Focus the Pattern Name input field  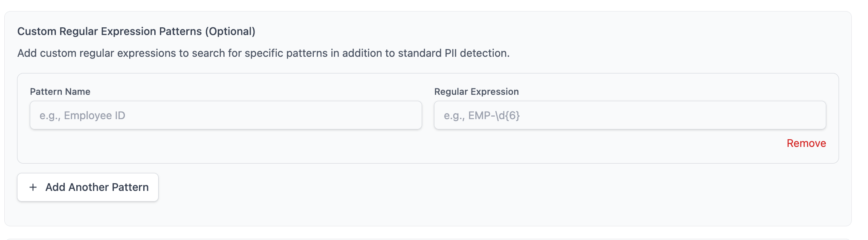(226, 115)
